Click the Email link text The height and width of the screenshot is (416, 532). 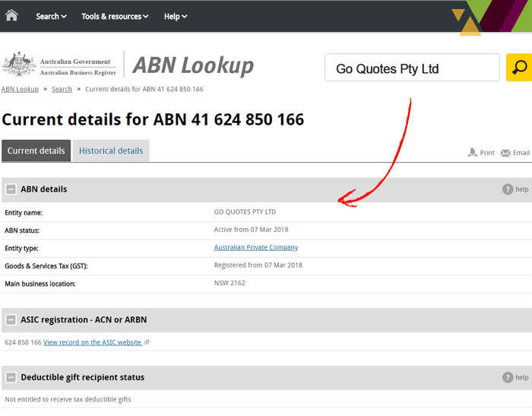tap(521, 153)
